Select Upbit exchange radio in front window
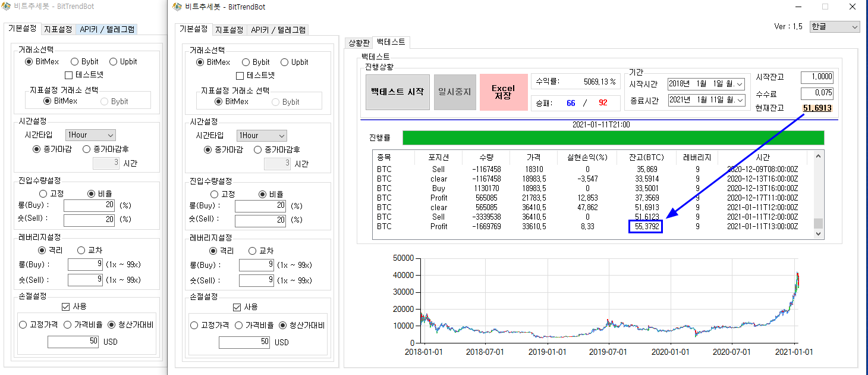The height and width of the screenshot is (375, 868). (x=285, y=62)
